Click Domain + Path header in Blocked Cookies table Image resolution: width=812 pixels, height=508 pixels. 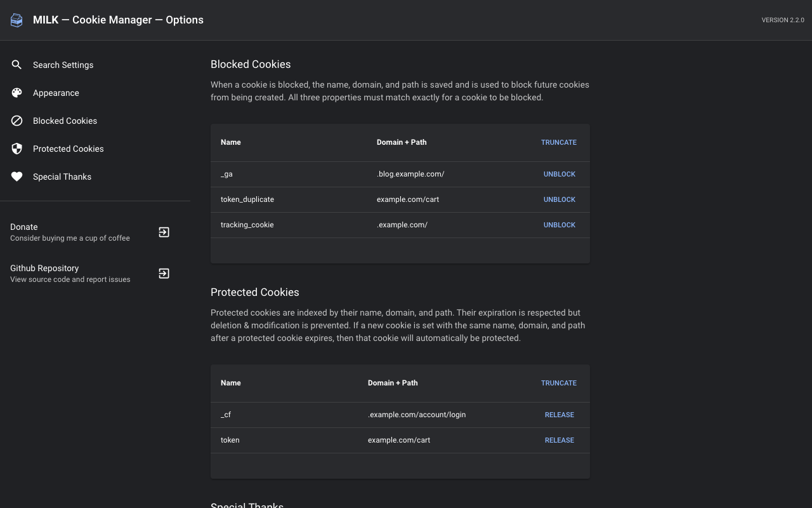tap(402, 142)
